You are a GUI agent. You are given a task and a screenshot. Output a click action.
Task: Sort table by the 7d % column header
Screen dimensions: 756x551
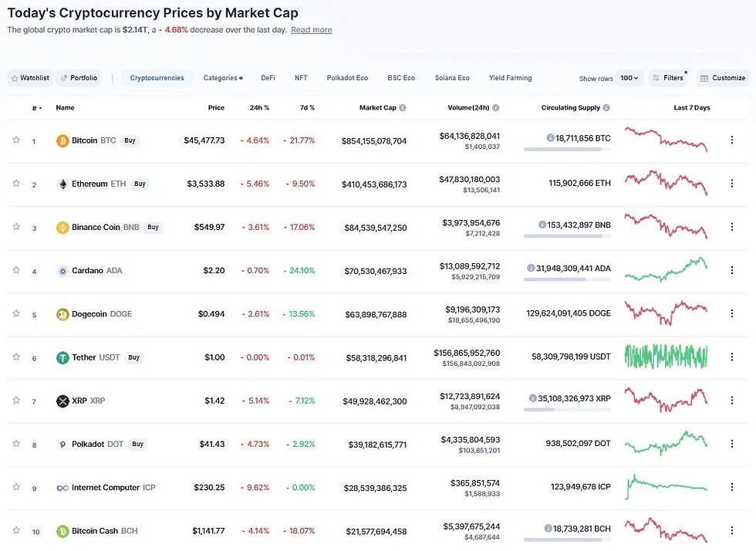(307, 107)
